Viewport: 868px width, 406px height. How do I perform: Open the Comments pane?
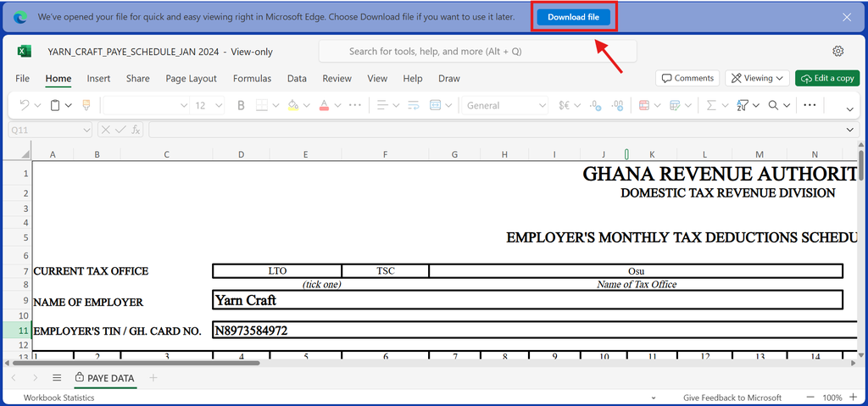pyautogui.click(x=687, y=78)
